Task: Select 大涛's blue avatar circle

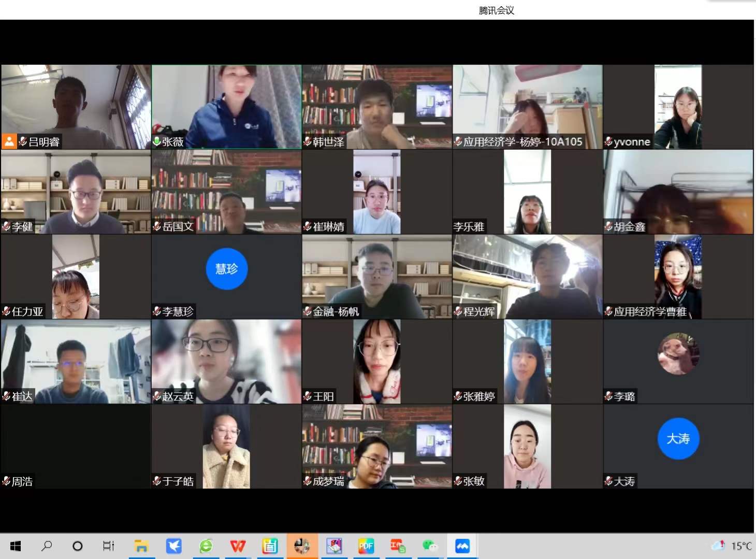Action: click(x=678, y=439)
